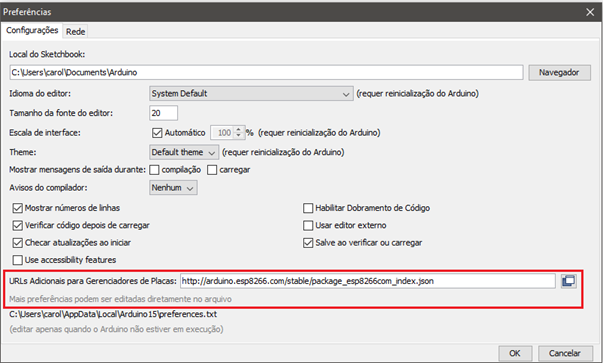Confirm settings with OK button
Viewport: 603px width, 363px height.
click(x=515, y=353)
